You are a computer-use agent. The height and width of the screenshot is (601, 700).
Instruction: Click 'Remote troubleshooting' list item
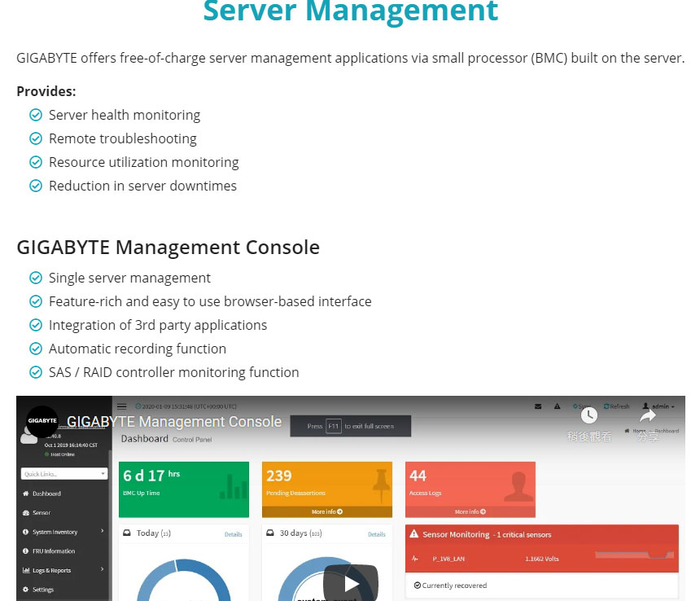coord(123,139)
